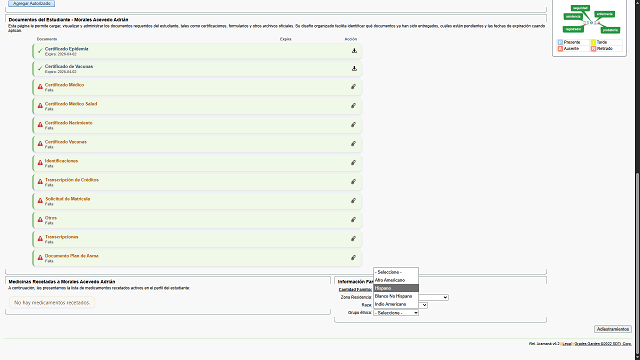
Task: Attach file for Identificaciones
Action: click(353, 162)
